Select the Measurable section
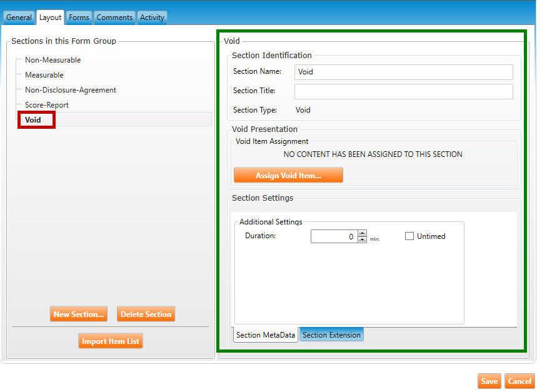Viewport: 542px width, 392px height. pos(44,75)
